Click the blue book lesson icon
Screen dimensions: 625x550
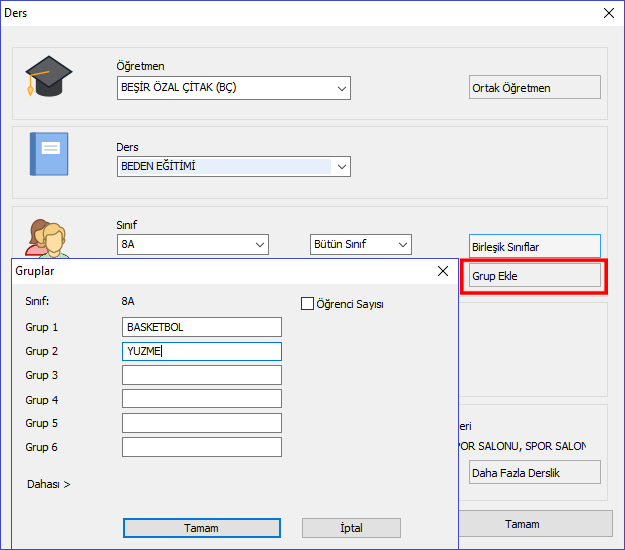tap(49, 154)
